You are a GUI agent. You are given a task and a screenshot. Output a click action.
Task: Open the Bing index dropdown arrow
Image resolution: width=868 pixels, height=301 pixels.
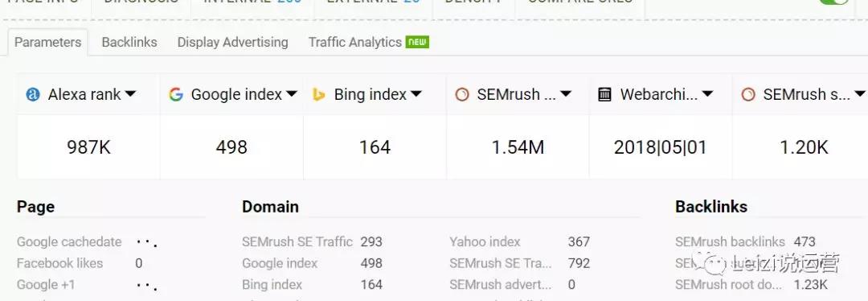tap(416, 94)
